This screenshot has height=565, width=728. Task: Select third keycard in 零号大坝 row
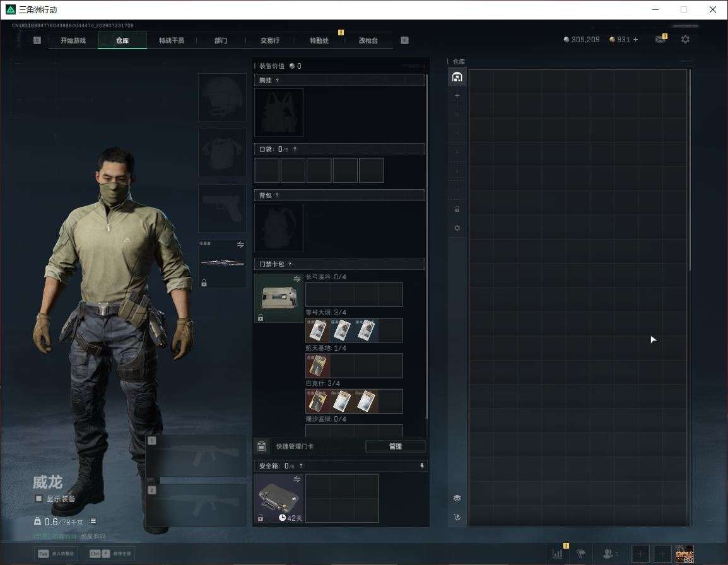click(x=366, y=330)
